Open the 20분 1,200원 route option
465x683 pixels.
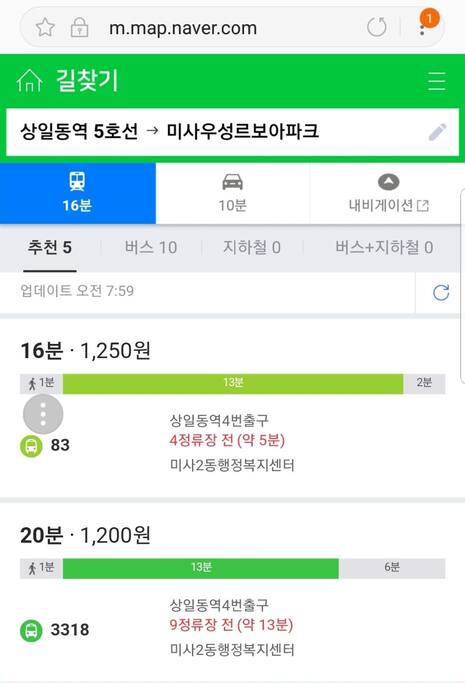click(232, 592)
